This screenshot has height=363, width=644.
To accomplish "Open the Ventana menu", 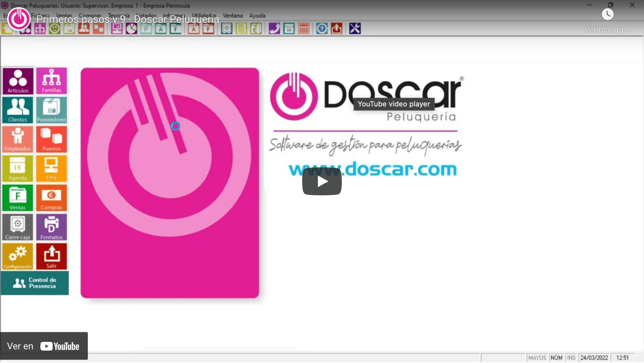I will [233, 16].
